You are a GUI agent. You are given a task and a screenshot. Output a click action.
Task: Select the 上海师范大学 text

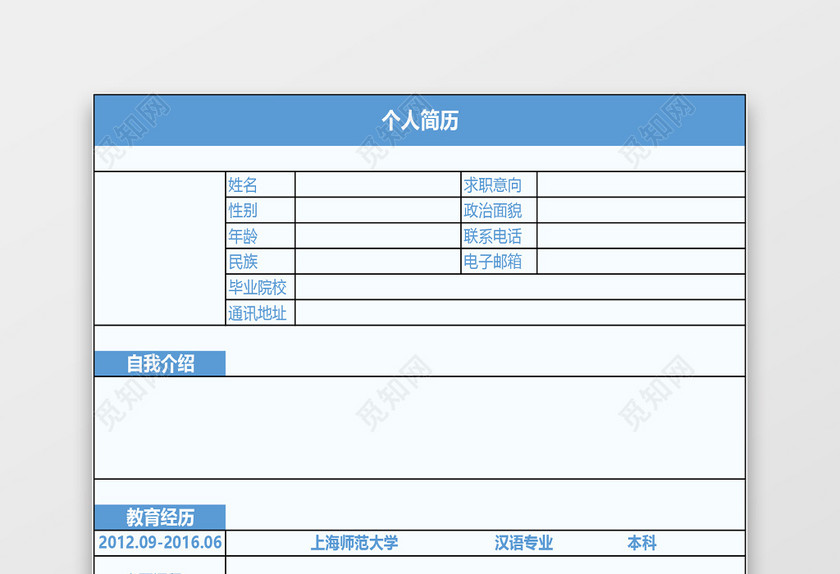[x=354, y=543]
